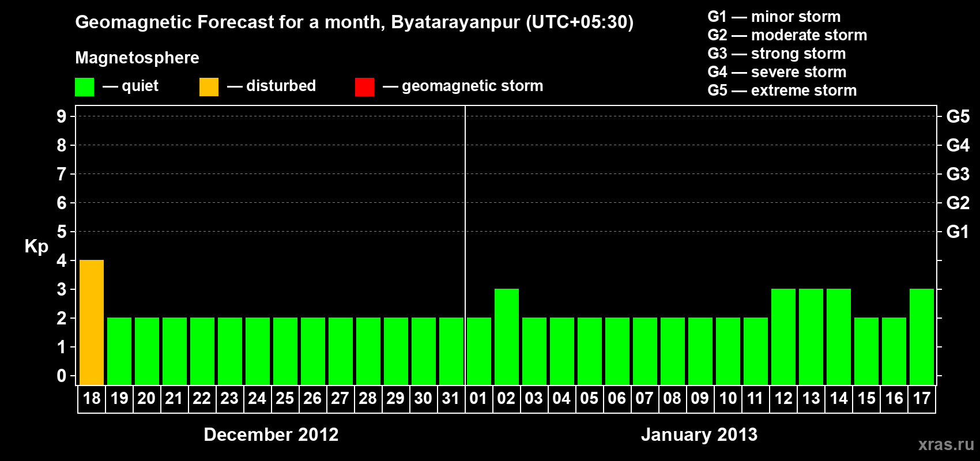Screen dimensions: 980x461
Task: Click date label 09 on x-axis
Action: (x=700, y=398)
